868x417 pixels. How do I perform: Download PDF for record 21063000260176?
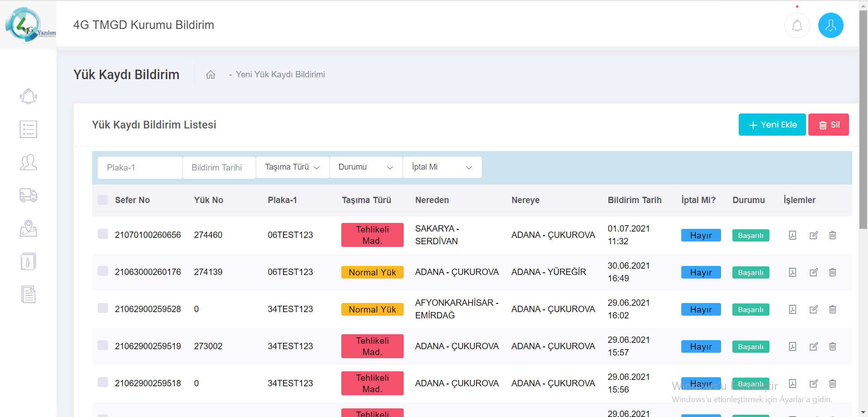coord(793,272)
